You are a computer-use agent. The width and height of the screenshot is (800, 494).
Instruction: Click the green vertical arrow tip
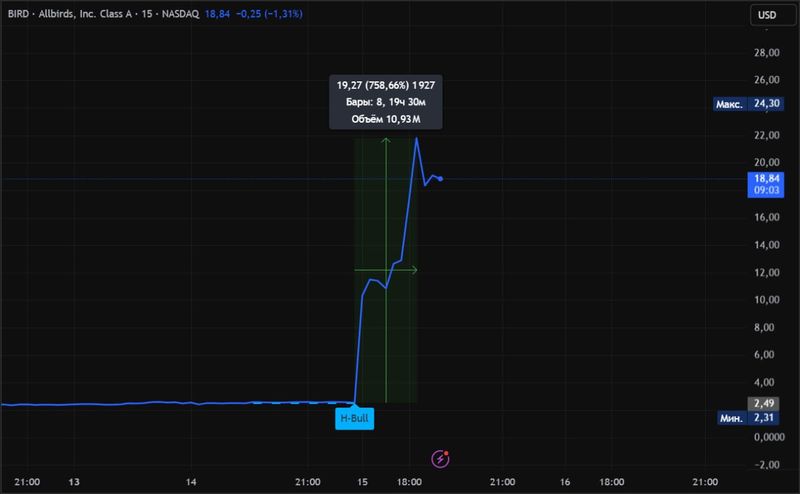(x=386, y=141)
